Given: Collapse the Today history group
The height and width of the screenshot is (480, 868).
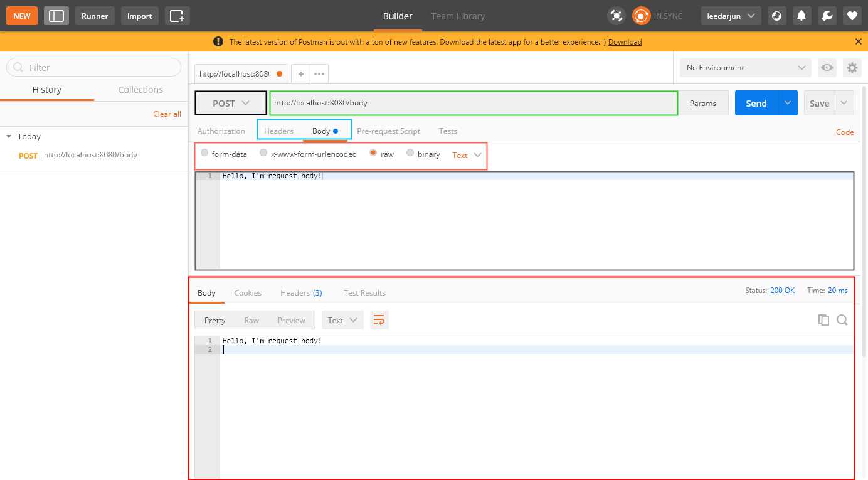Looking at the screenshot, I should point(9,136).
